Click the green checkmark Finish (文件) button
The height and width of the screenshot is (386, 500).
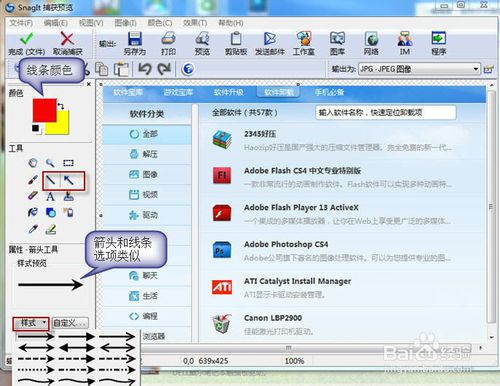point(26,43)
